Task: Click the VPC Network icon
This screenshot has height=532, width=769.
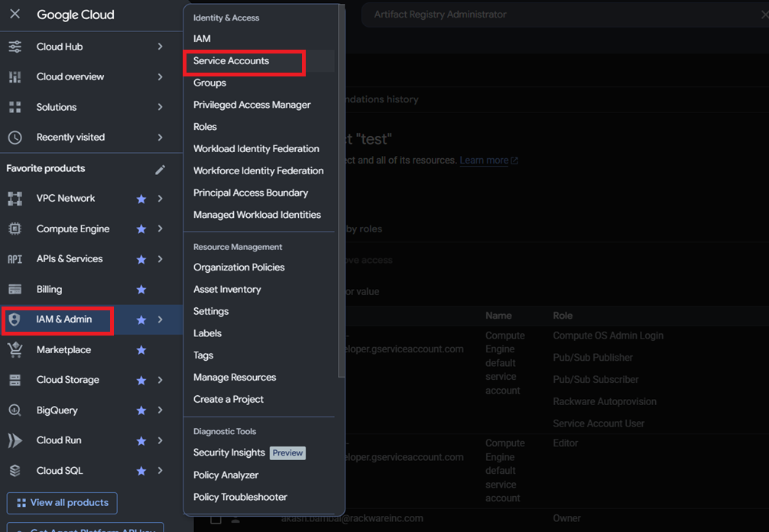Action: [x=15, y=199]
